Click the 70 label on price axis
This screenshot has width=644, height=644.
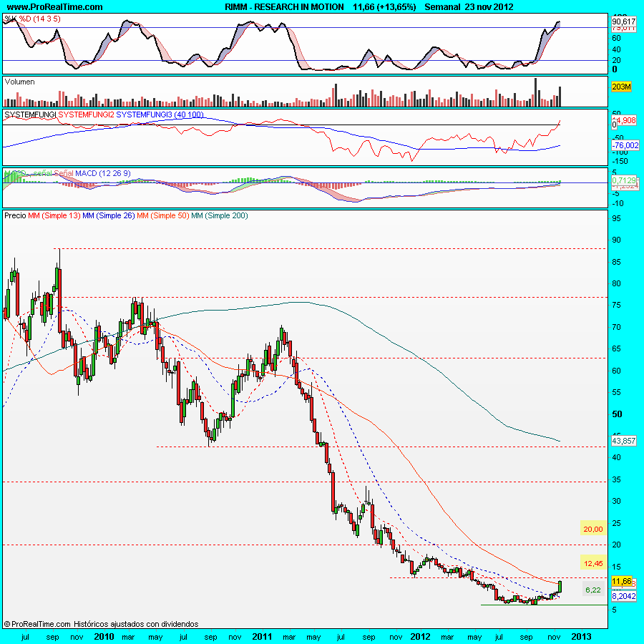click(x=617, y=327)
